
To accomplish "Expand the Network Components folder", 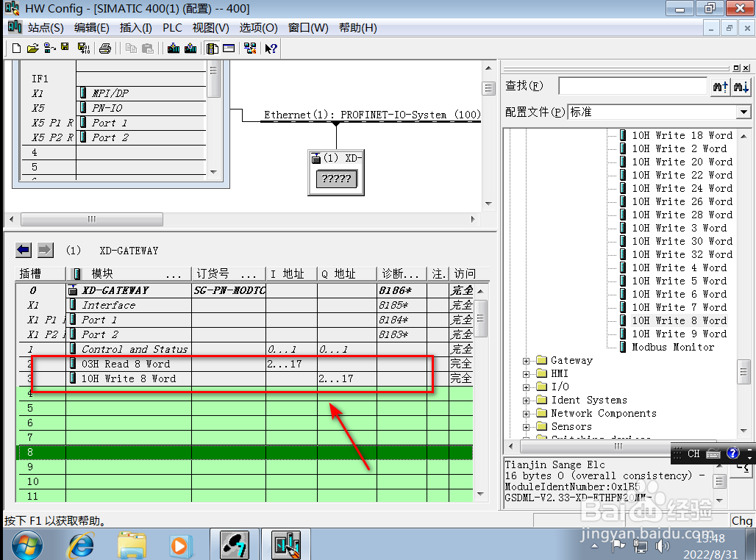I will point(526,414).
